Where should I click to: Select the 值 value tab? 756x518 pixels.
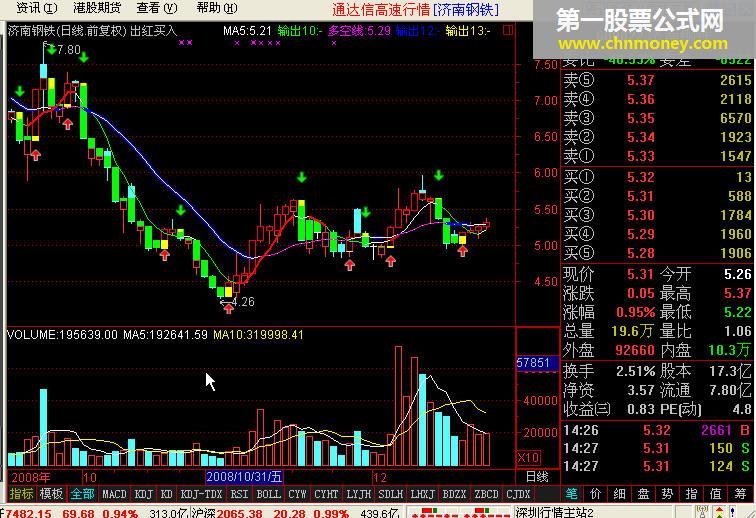click(x=716, y=494)
